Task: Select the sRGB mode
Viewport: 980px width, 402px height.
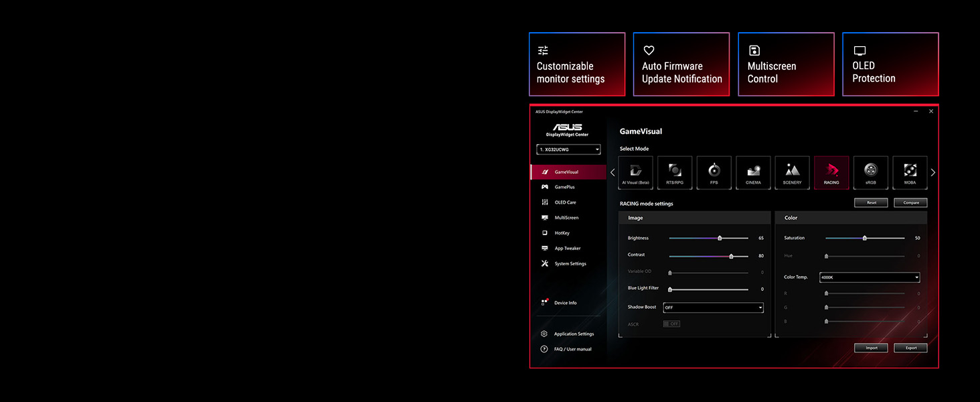Action: [870, 172]
